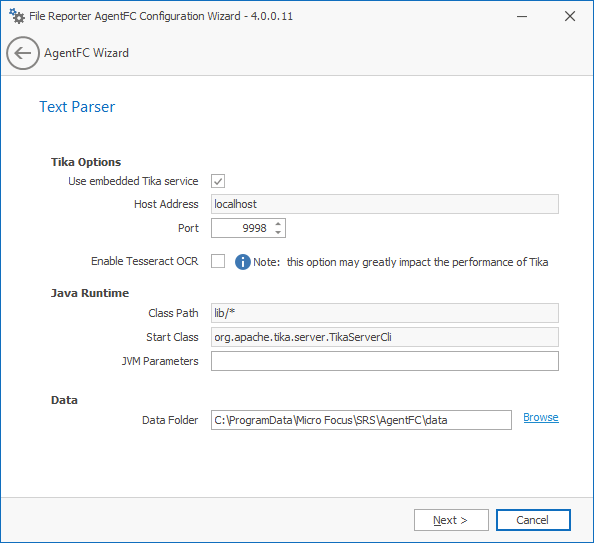Increase the Port value with up arrow
Screen dimensions: 594x543
point(278,224)
